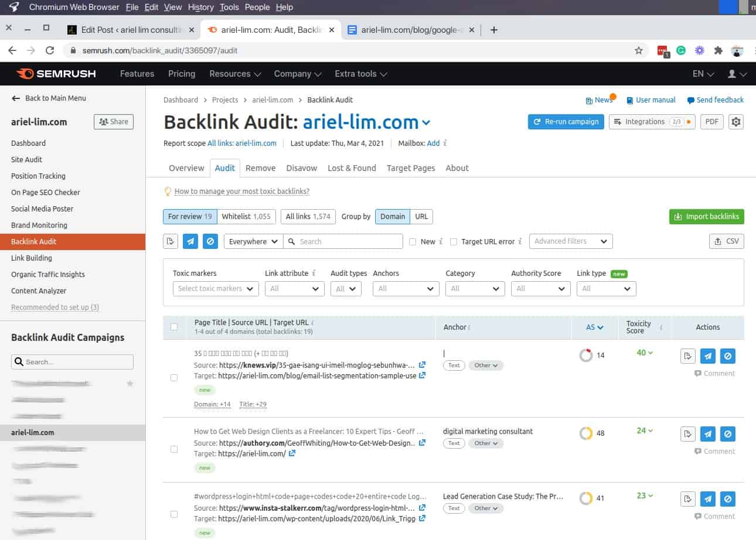The height and width of the screenshot is (540, 756).
Task: Whitelist the knews.vip domain row
Action: point(689,356)
